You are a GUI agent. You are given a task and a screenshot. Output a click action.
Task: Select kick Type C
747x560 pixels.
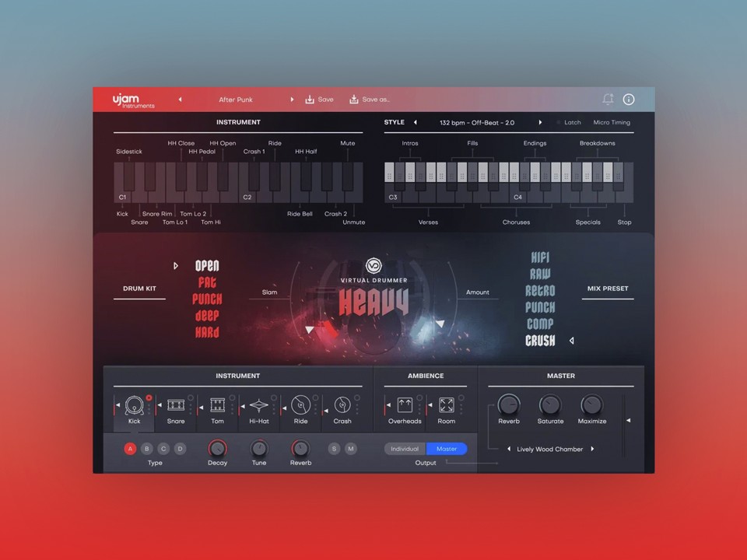pyautogui.click(x=163, y=449)
